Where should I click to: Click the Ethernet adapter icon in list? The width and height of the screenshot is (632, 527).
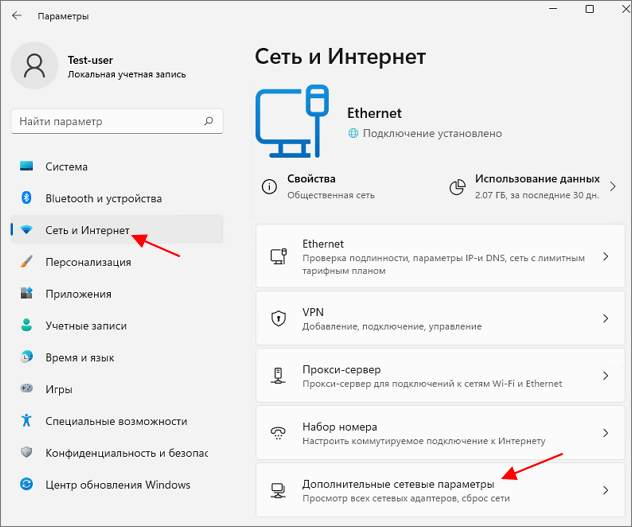point(278,256)
